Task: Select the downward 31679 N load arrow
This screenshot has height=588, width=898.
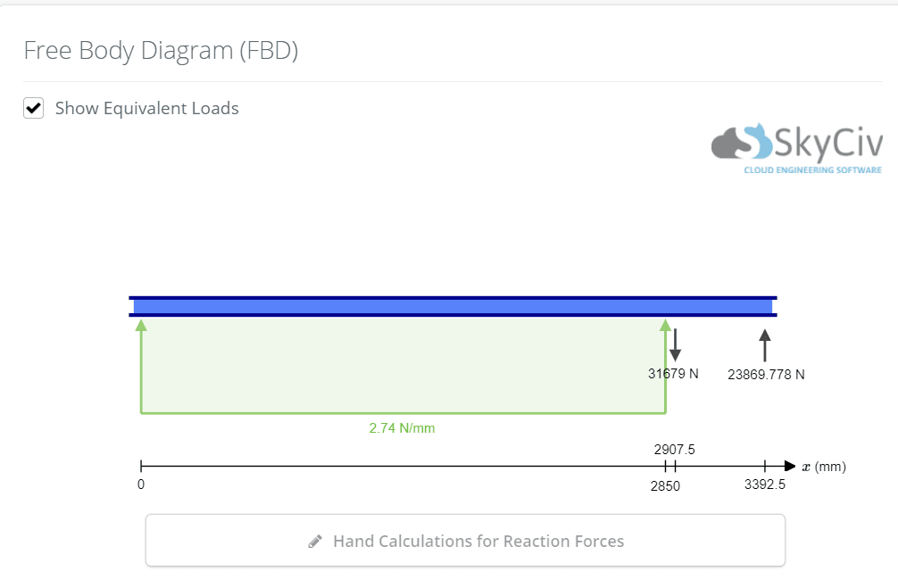Action: (x=675, y=344)
